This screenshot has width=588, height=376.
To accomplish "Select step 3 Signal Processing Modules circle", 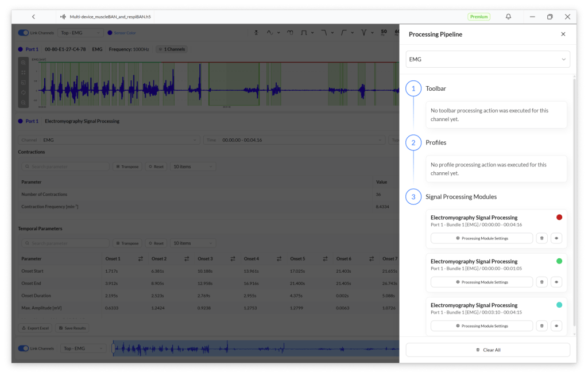I will (x=413, y=197).
